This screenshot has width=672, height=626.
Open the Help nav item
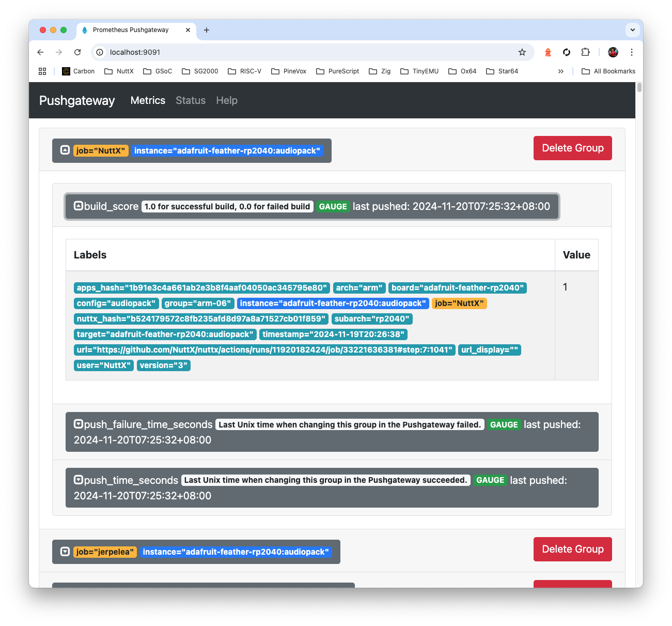(227, 100)
